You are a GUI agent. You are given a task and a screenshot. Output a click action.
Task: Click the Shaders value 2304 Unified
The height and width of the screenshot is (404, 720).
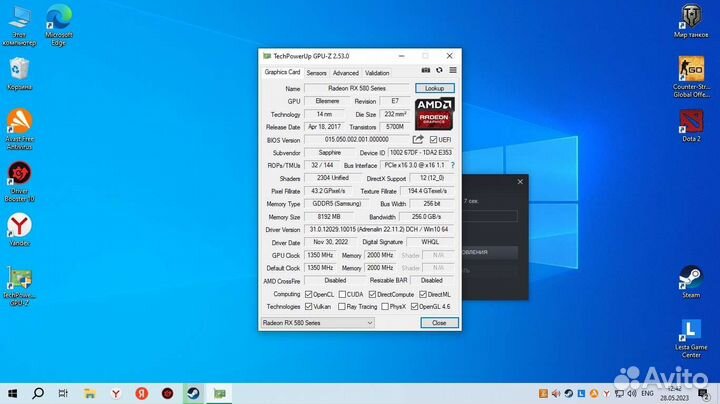click(332, 178)
